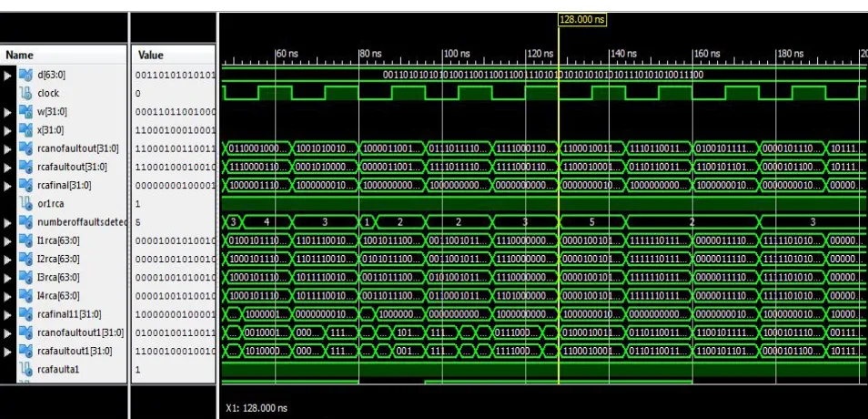Expand the l3rca[63:0] bus
Viewport: 868px width, 419px height.
tap(7, 277)
